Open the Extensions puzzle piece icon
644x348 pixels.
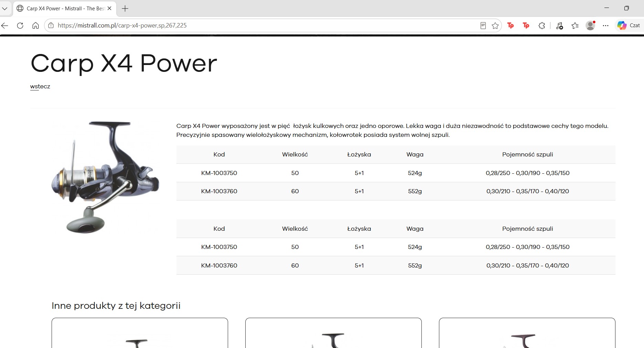pyautogui.click(x=542, y=25)
